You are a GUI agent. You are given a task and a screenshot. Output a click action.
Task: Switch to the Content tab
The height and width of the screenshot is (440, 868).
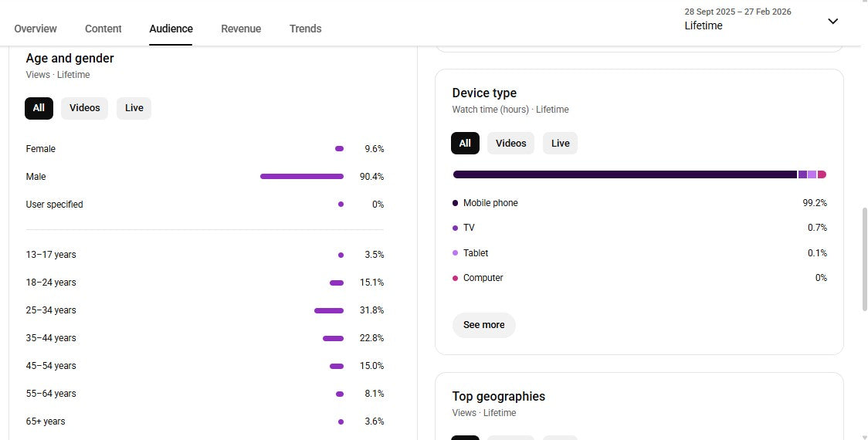click(x=103, y=29)
